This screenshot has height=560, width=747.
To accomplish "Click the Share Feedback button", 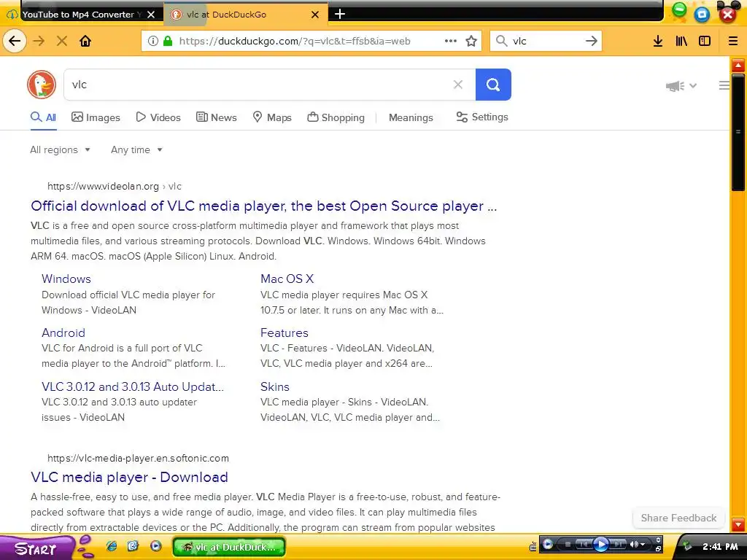I will pyautogui.click(x=678, y=518).
